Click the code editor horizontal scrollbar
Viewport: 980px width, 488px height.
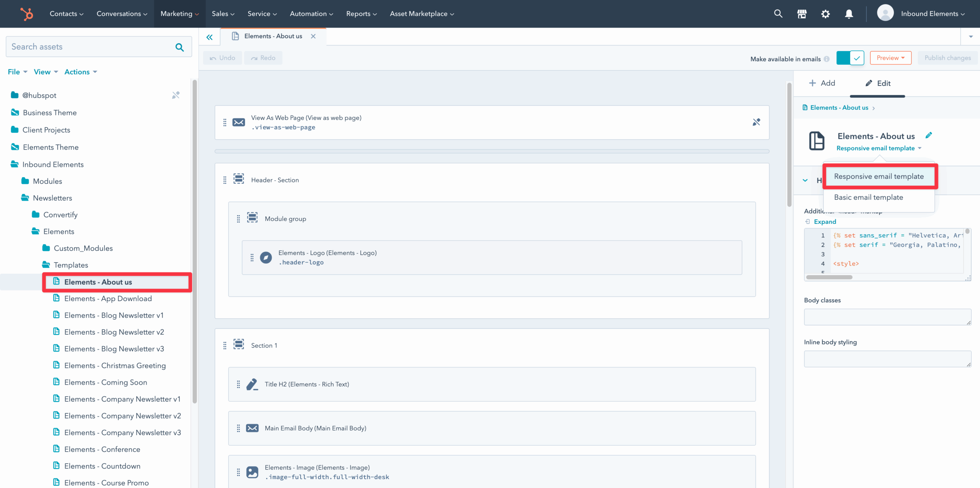click(x=829, y=277)
